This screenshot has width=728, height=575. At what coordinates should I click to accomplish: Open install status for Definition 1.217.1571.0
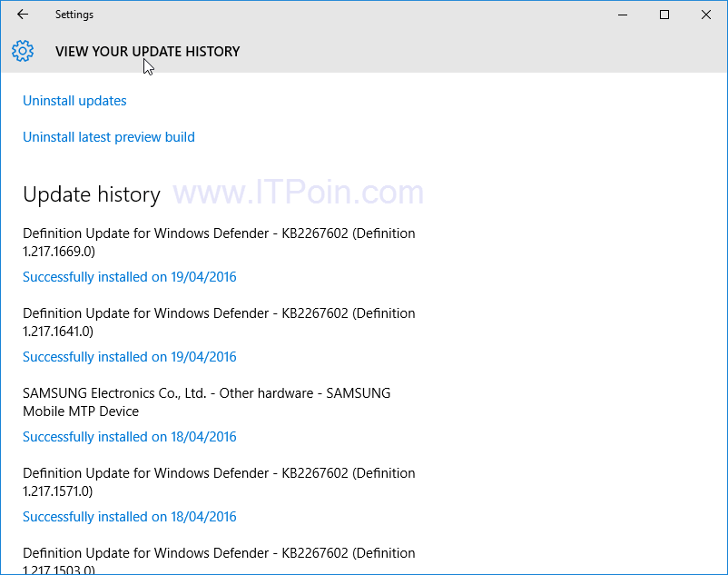point(129,517)
